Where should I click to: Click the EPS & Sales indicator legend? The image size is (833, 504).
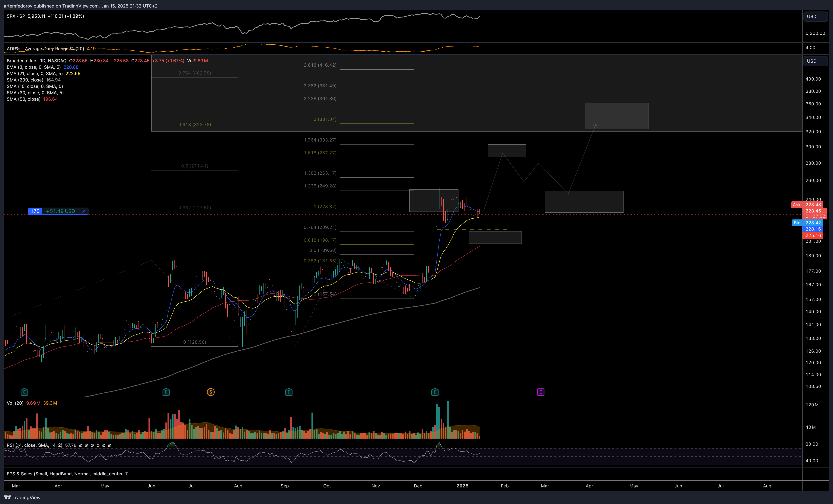[68, 474]
